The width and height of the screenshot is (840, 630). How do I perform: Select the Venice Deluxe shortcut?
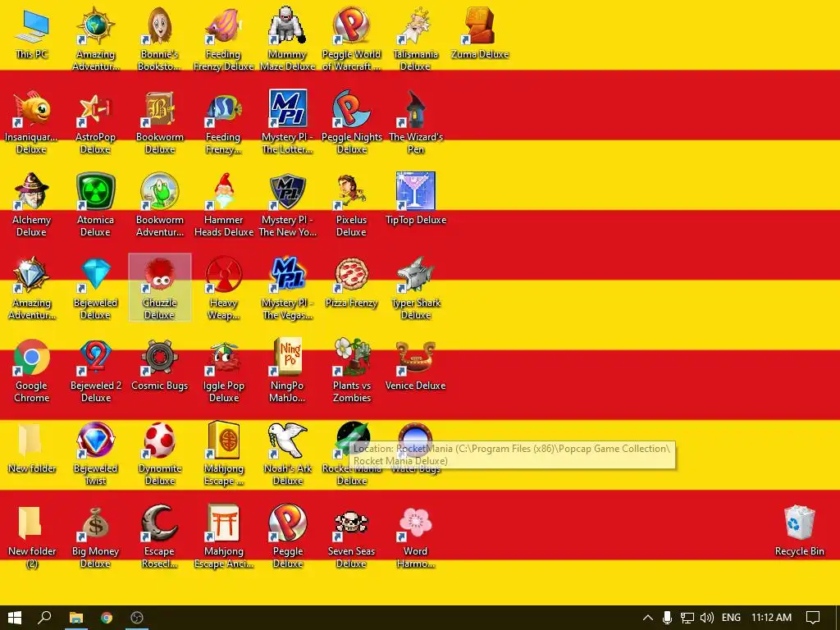tap(416, 365)
